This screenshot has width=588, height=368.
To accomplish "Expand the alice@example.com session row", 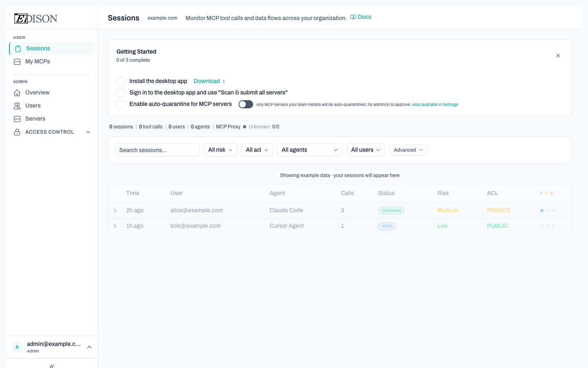I will click(x=115, y=210).
